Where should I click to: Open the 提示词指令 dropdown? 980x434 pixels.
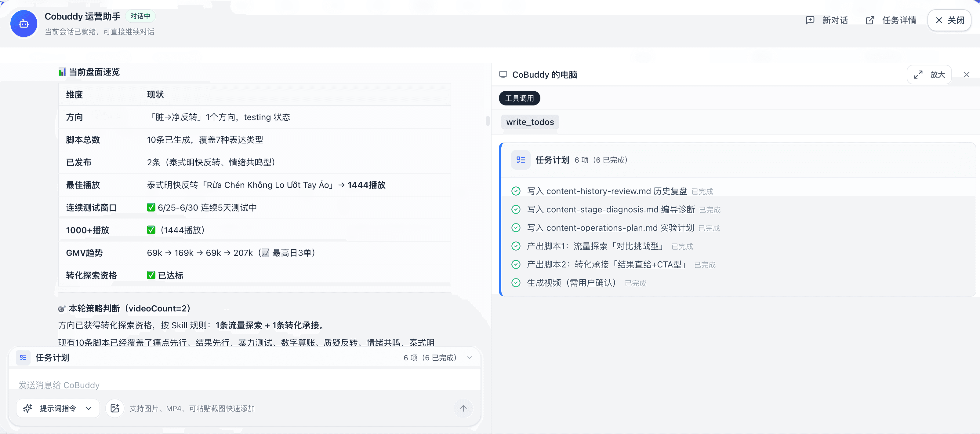[x=58, y=409]
